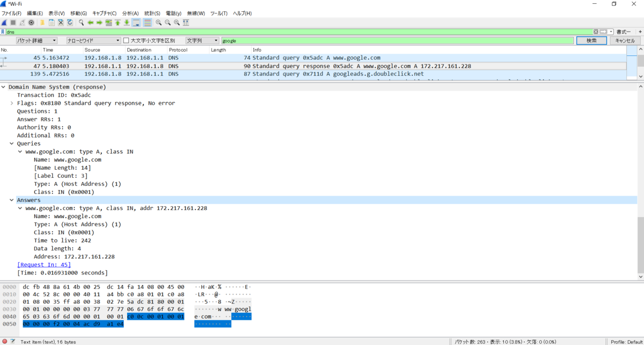Zoom in the main window text

click(159, 23)
